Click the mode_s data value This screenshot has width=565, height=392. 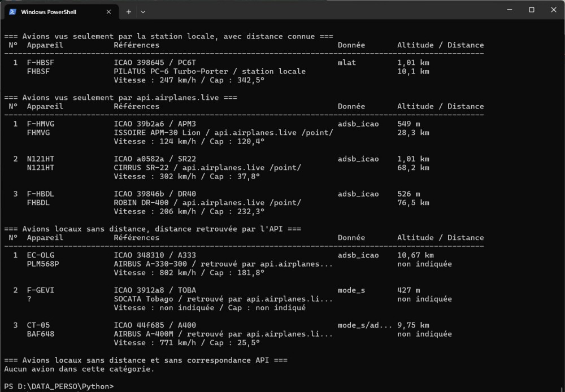[x=351, y=290]
